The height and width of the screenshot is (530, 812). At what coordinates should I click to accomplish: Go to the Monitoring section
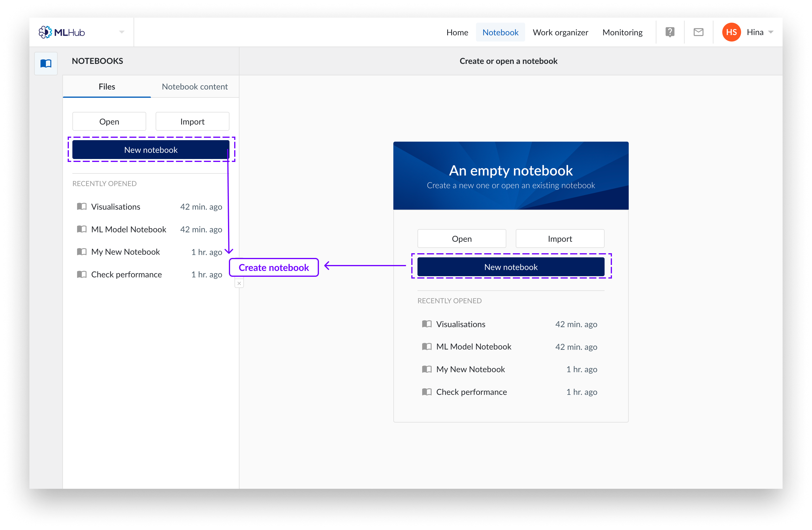(x=622, y=32)
